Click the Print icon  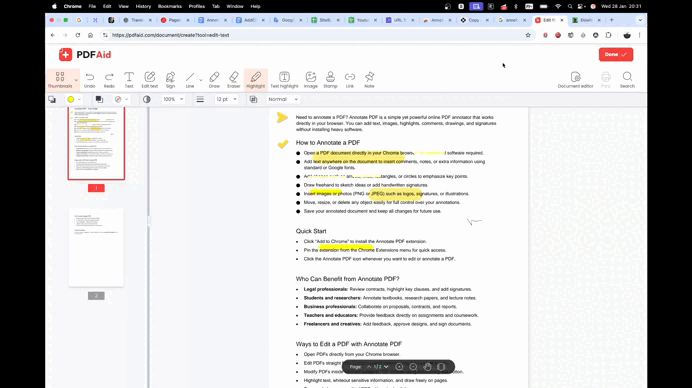pos(606,80)
